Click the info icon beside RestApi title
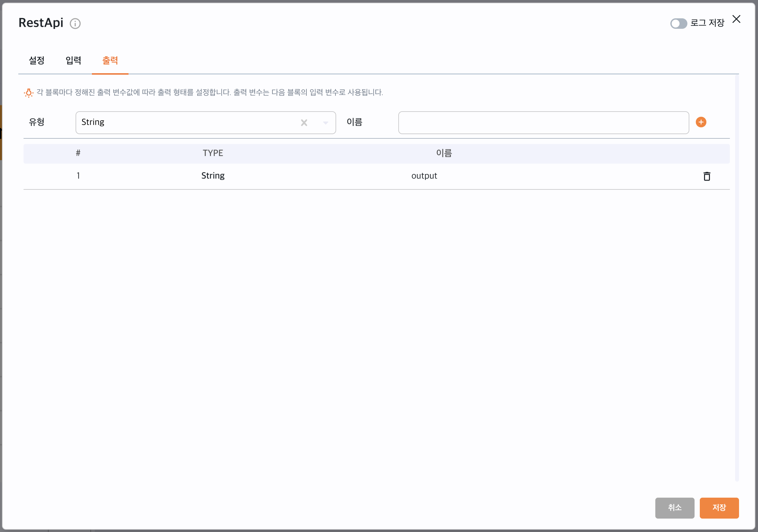Screen dimensions: 758x532 click(x=75, y=24)
